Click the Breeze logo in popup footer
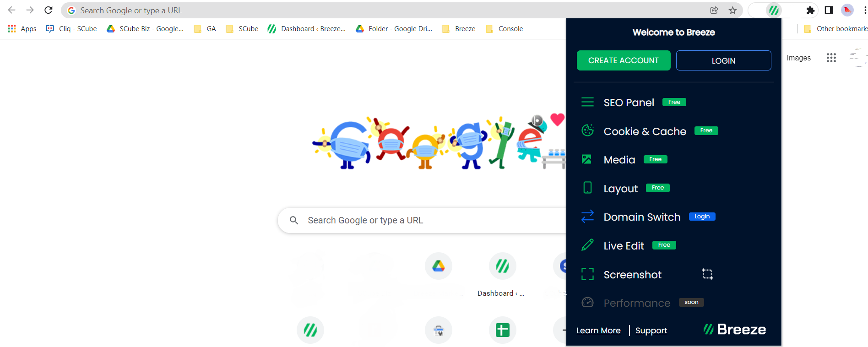This screenshot has width=868, height=347. [x=734, y=329]
